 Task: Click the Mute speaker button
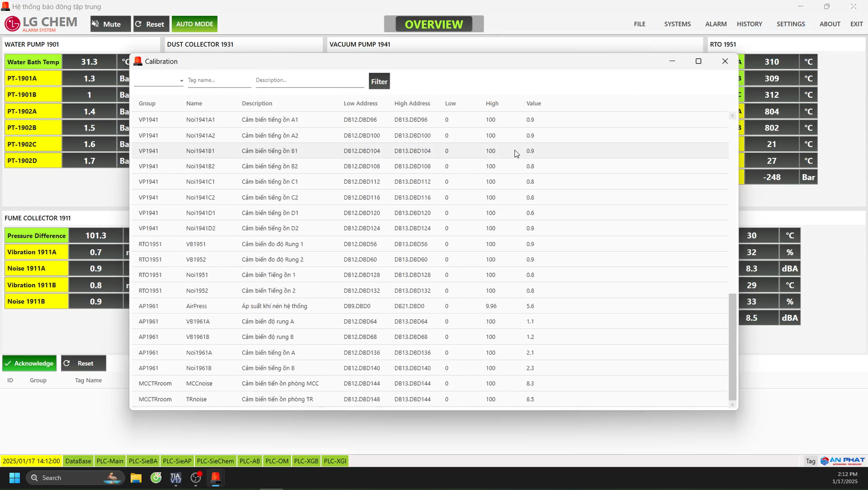click(x=110, y=24)
